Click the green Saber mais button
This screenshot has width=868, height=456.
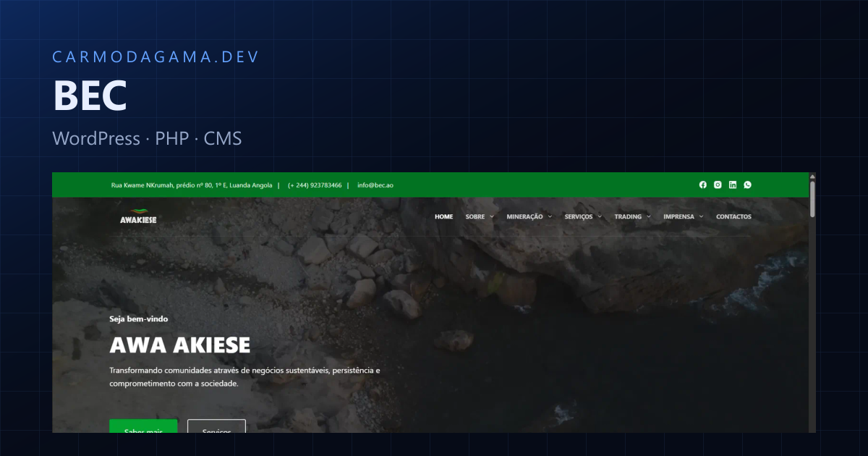143,426
